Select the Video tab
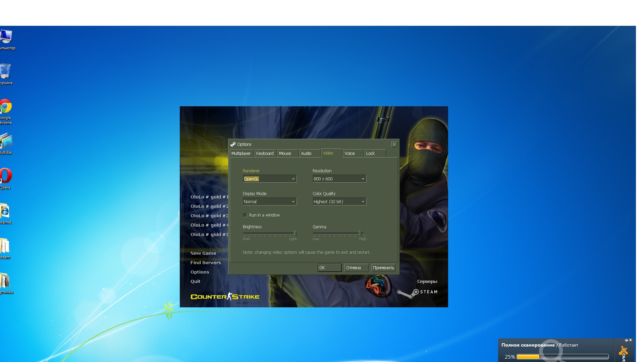The width and height of the screenshot is (644, 362). click(x=331, y=153)
